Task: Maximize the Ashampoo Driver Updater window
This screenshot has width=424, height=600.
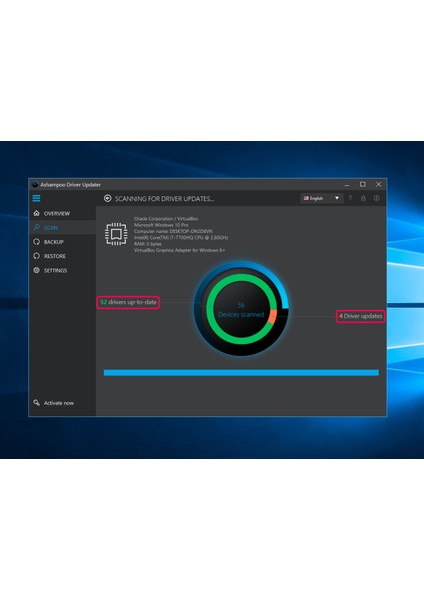Action: [x=362, y=184]
